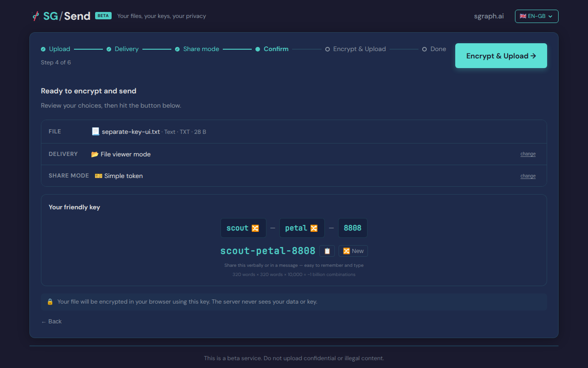
Task: Click the "Step 4 of 6" text
Action: click(x=56, y=63)
